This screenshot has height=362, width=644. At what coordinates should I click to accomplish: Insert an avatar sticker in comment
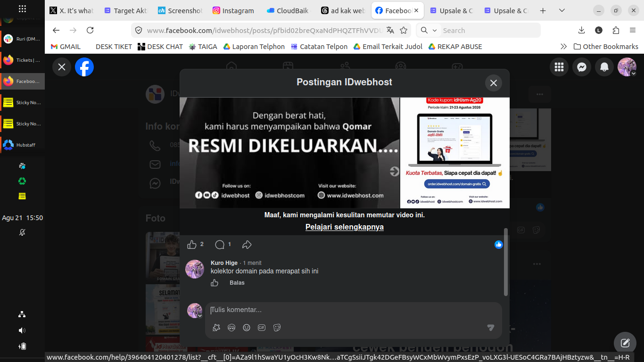tap(216, 328)
